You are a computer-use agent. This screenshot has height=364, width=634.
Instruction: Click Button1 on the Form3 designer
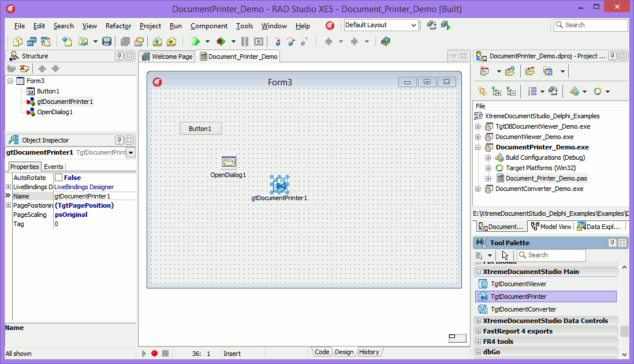[x=200, y=129]
